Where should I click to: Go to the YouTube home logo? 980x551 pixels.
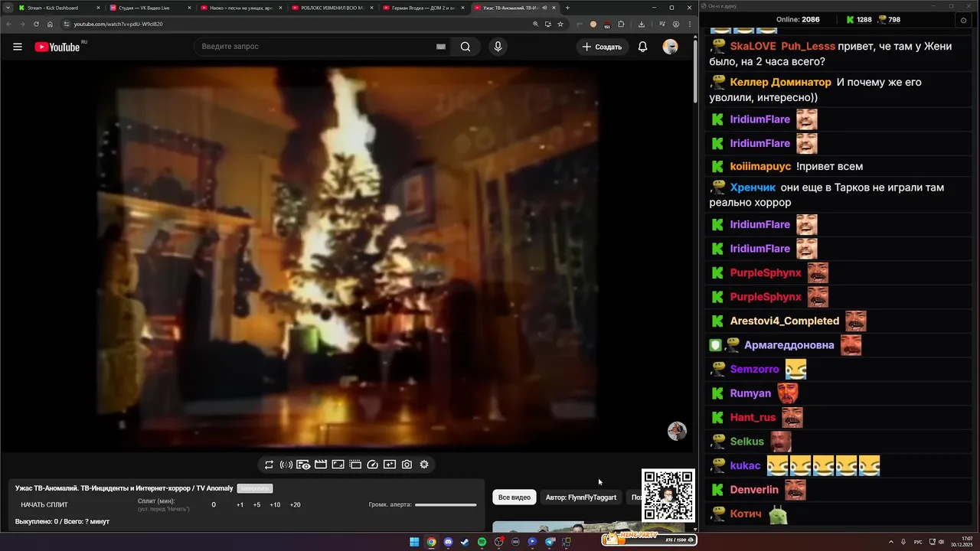pos(57,47)
